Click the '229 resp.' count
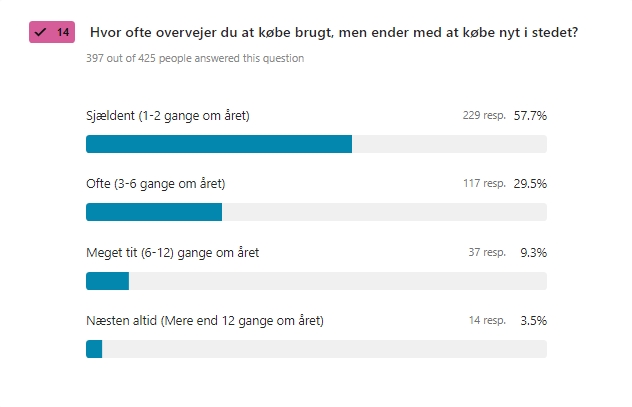 [483, 116]
